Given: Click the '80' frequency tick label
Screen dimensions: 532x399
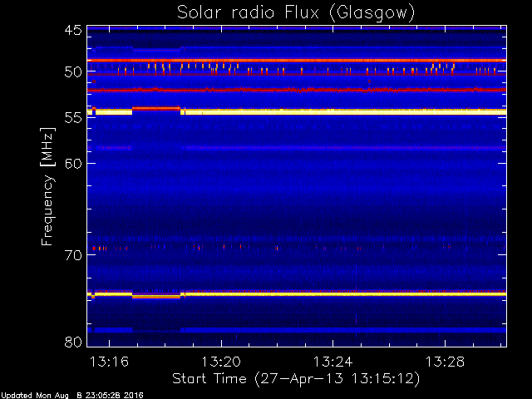Looking at the screenshot, I should click(73, 342).
